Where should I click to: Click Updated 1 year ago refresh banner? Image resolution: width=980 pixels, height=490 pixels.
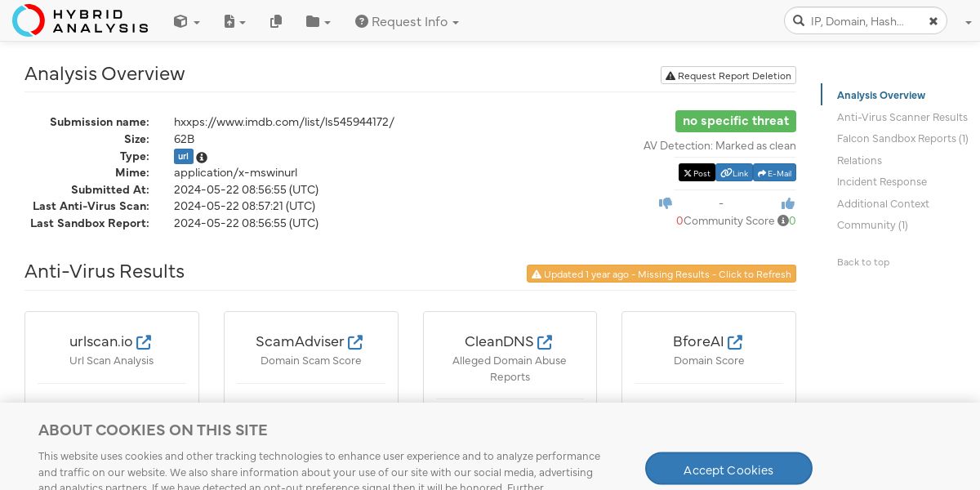(x=661, y=274)
